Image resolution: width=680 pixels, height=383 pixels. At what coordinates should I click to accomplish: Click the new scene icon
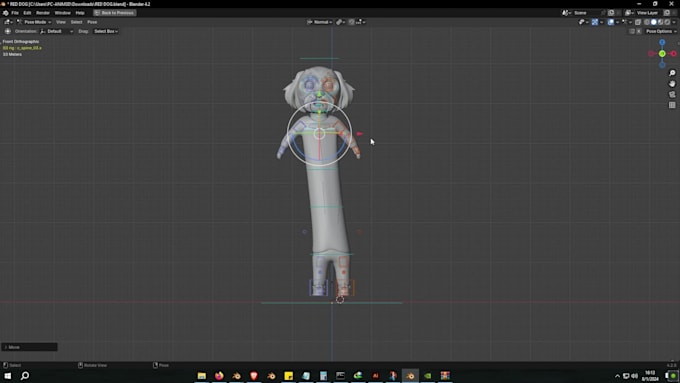611,13
